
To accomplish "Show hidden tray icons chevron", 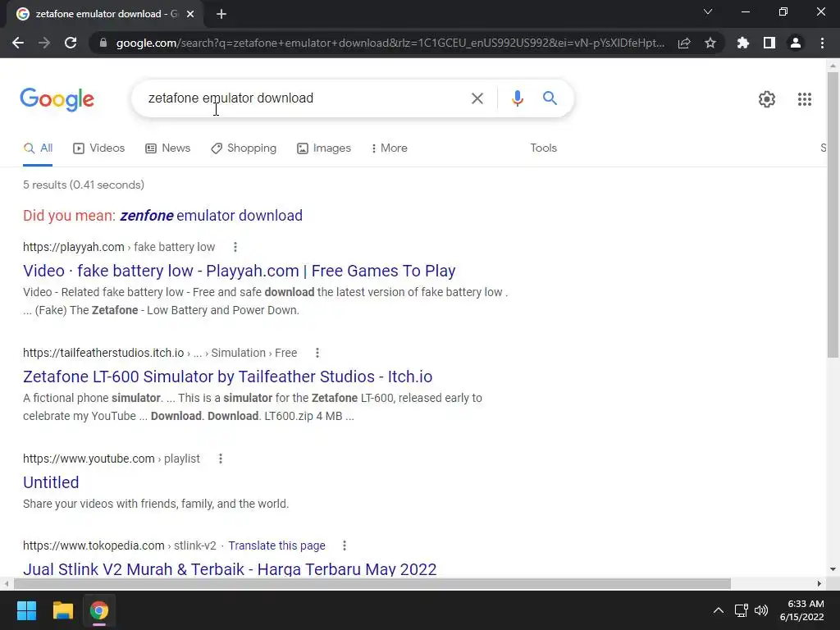I will pos(719,610).
